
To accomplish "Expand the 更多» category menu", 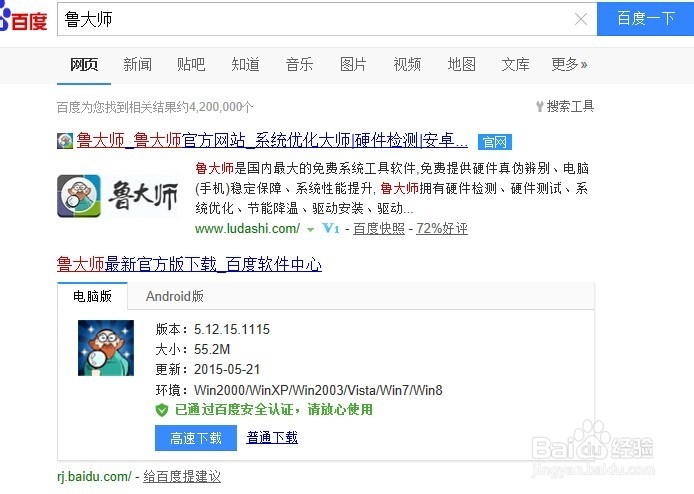I will pos(569,65).
